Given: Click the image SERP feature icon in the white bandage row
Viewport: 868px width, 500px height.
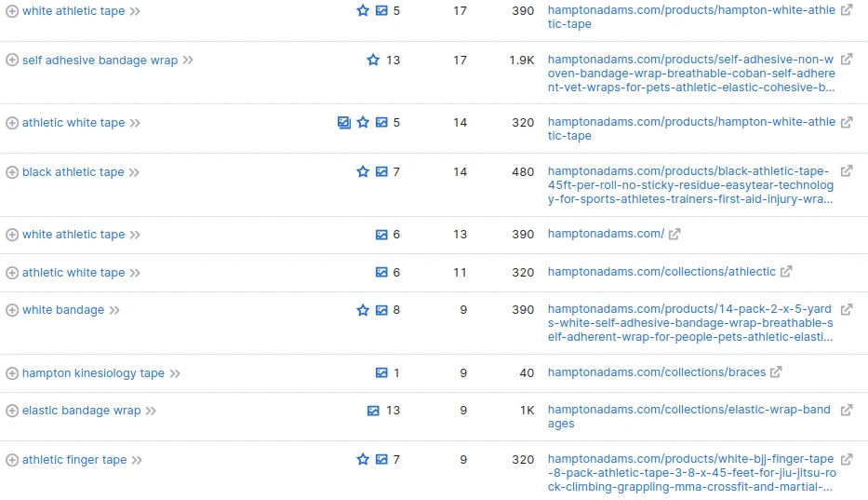Looking at the screenshot, I should pyautogui.click(x=381, y=310).
